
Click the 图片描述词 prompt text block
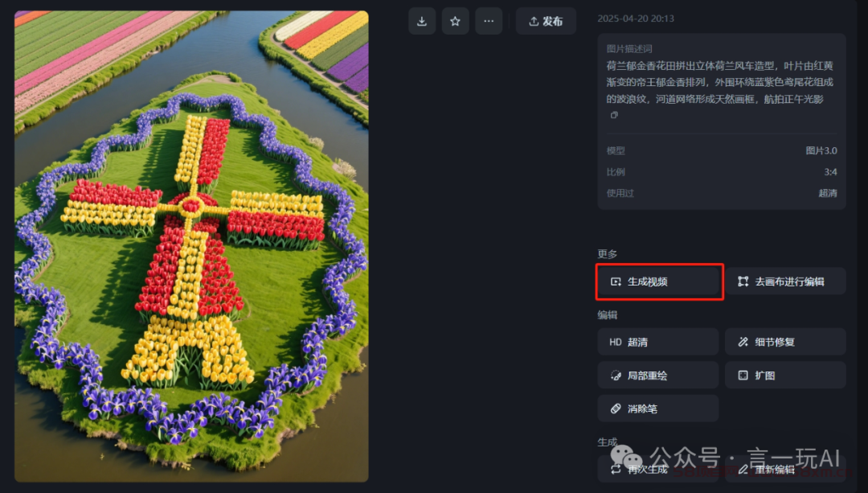coord(719,82)
